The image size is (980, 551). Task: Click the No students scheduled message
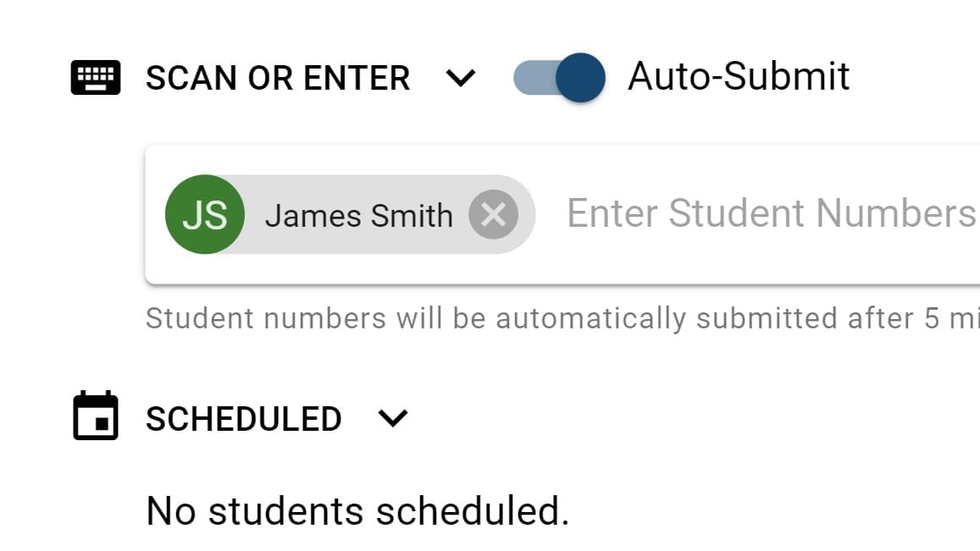(x=357, y=511)
